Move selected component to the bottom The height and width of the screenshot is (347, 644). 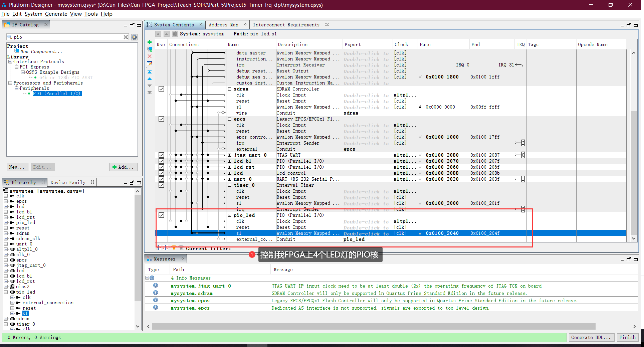click(x=150, y=93)
